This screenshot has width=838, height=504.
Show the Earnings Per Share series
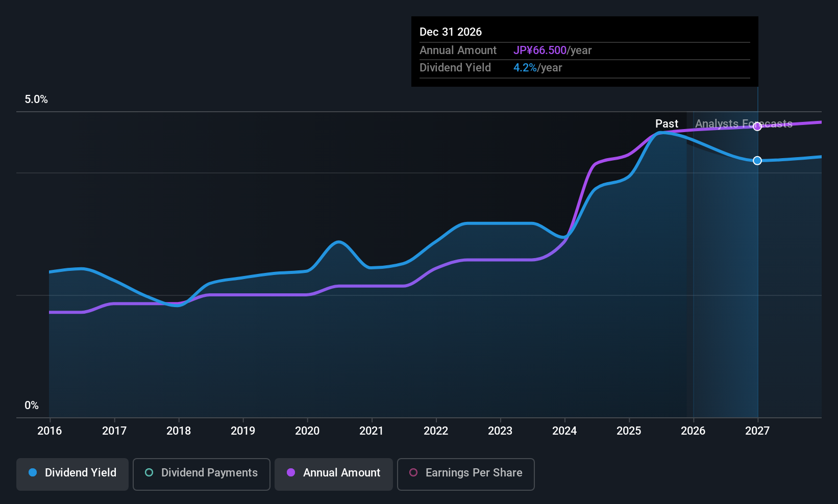coord(465,474)
